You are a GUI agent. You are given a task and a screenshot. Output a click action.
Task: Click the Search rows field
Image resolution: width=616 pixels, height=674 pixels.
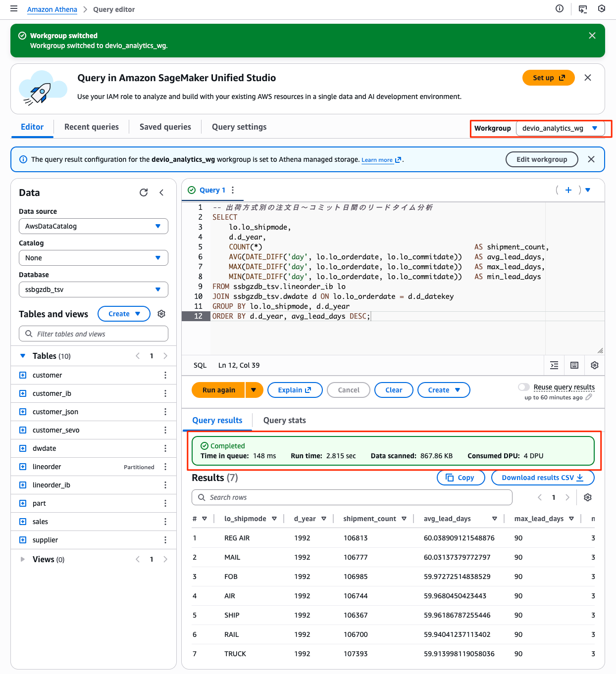point(352,497)
